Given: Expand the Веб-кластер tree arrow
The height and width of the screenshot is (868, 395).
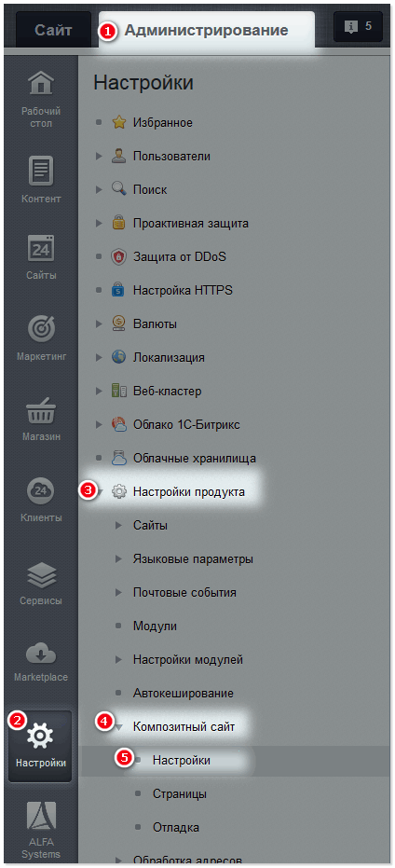Looking at the screenshot, I should [x=99, y=391].
